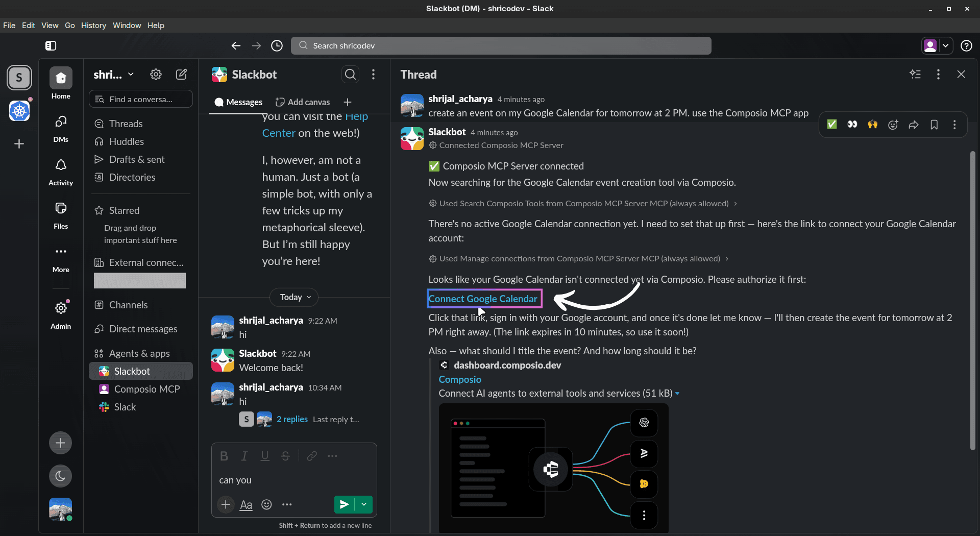The height and width of the screenshot is (536, 980).
Task: Toggle underline formatting
Action: pyautogui.click(x=265, y=456)
